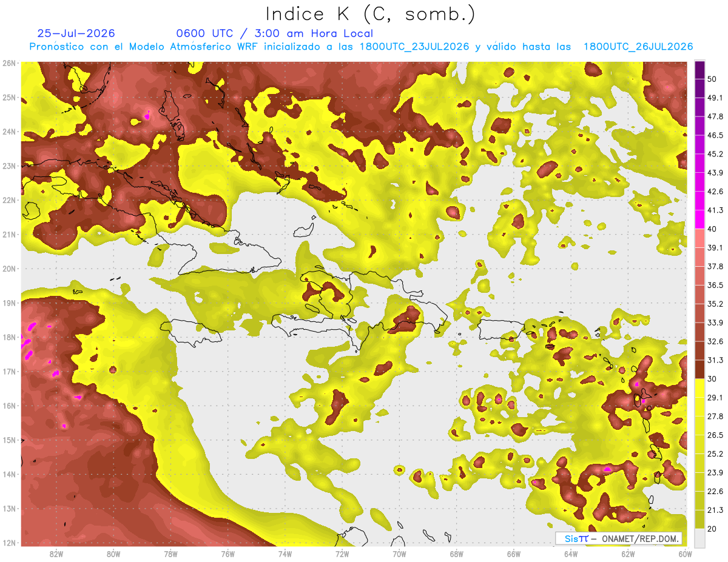
Task: Click the light gray bottom segment of the colorbar
Action: (699, 537)
